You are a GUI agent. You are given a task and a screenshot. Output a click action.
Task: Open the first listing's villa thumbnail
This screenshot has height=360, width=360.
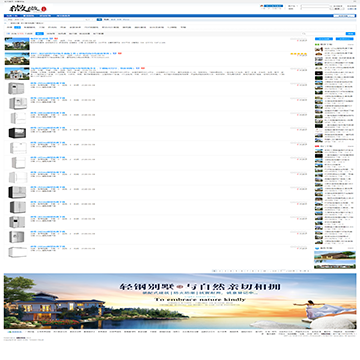point(17,44)
